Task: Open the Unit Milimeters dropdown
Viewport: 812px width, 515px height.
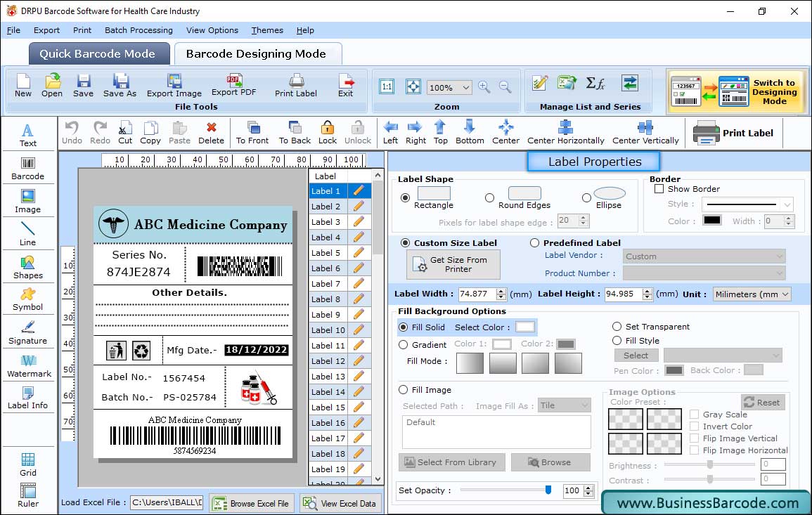Action: (x=752, y=294)
